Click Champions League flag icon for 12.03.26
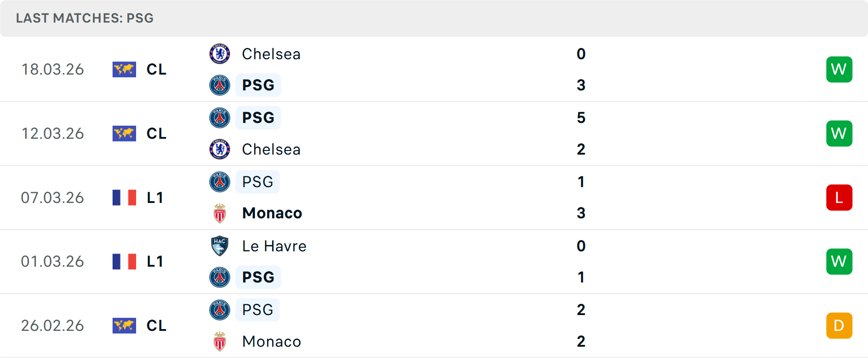Viewport: 868px width, 358px height. tap(124, 133)
